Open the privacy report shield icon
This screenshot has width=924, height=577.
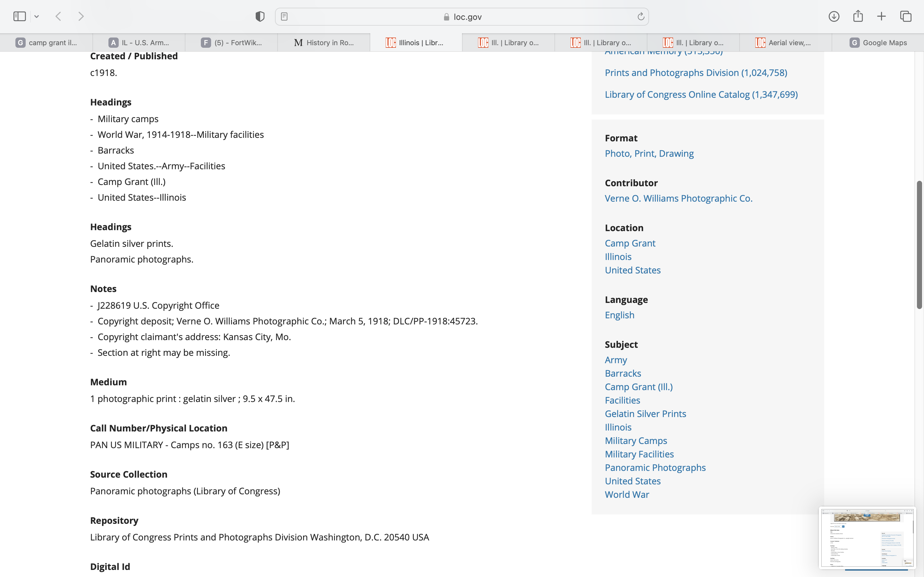pyautogui.click(x=260, y=16)
